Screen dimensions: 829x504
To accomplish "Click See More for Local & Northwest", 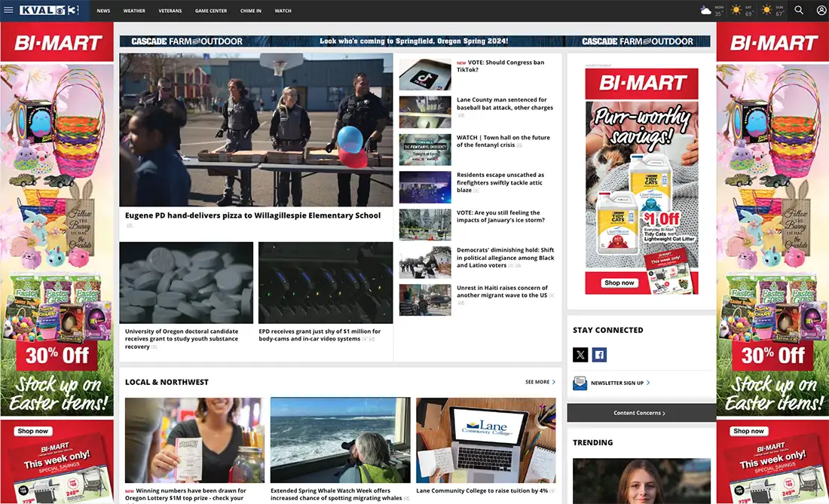I will 540,382.
